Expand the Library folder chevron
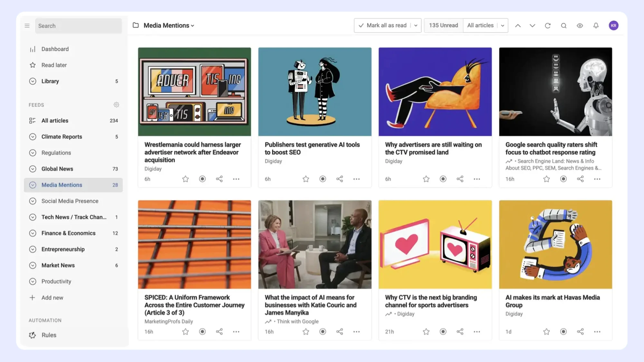 (33, 81)
